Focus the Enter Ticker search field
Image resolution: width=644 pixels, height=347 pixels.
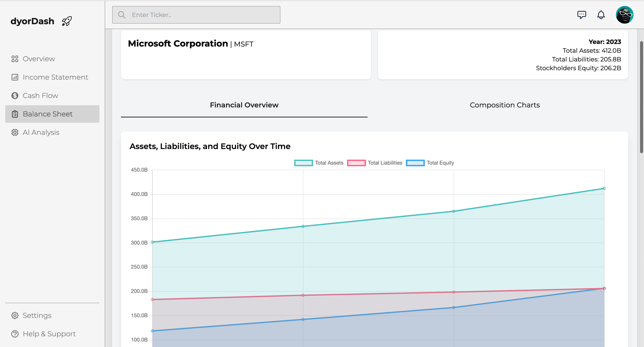point(196,15)
